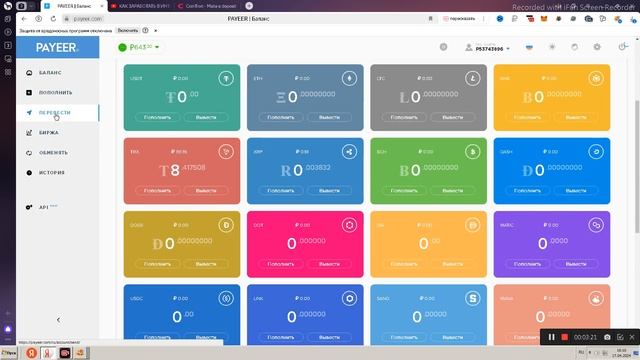Image resolution: width=640 pixels, height=360 pixels.
Task: Open settings gear in Payeer header
Action: click(x=597, y=47)
